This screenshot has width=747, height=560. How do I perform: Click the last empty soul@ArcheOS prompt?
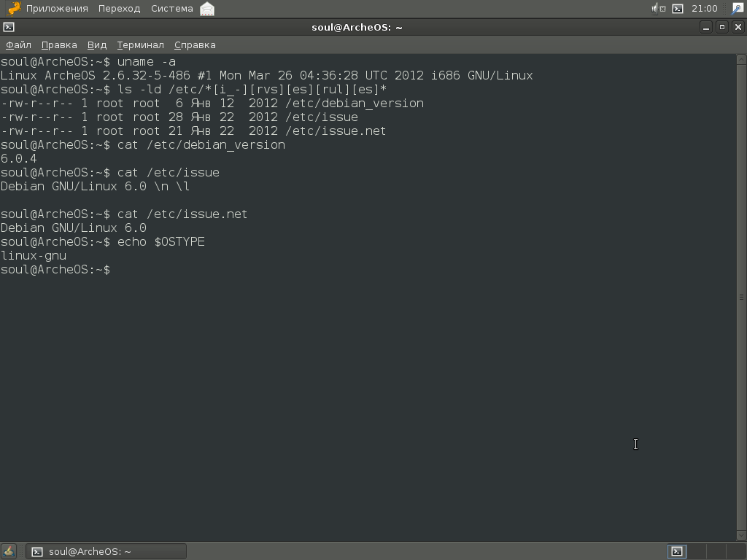pyautogui.click(x=55, y=270)
